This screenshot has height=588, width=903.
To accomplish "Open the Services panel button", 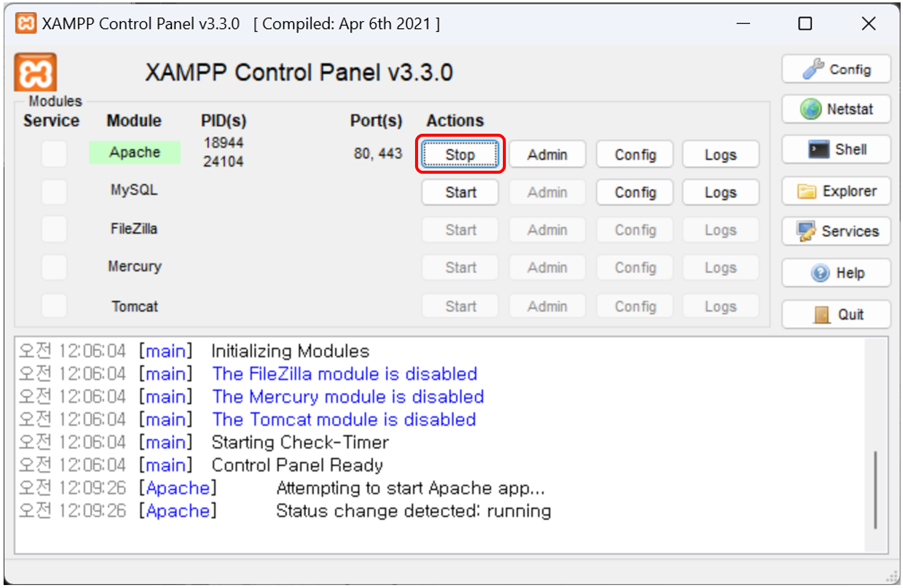I will coord(836,231).
